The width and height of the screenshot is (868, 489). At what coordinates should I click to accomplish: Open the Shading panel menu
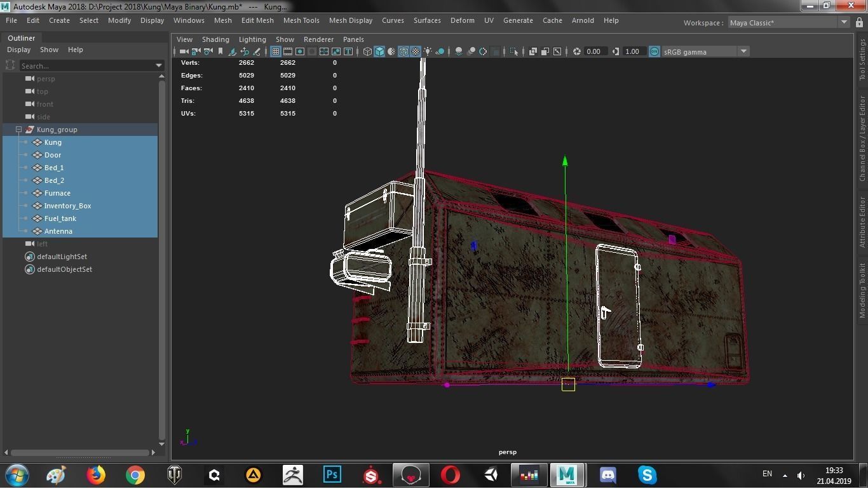215,39
